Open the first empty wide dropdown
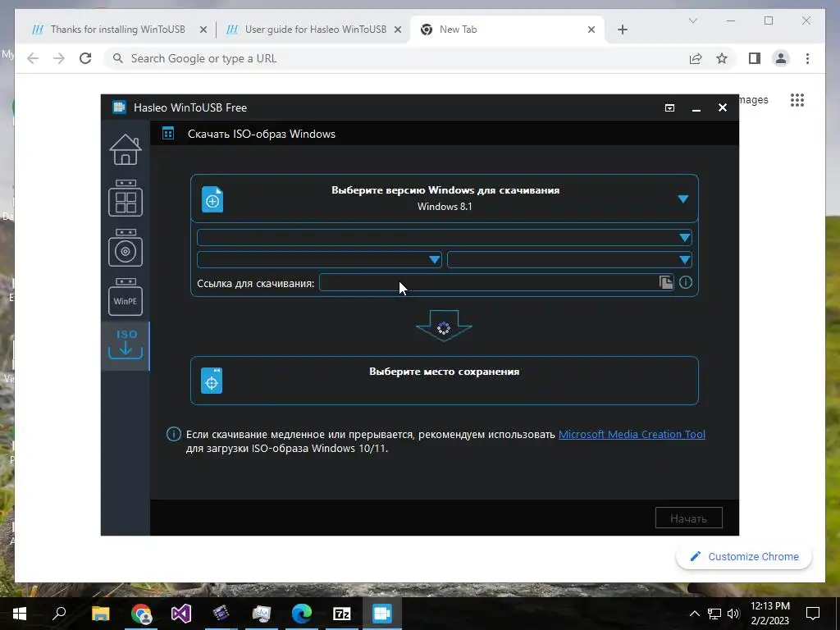This screenshot has height=630, width=840. [x=445, y=237]
